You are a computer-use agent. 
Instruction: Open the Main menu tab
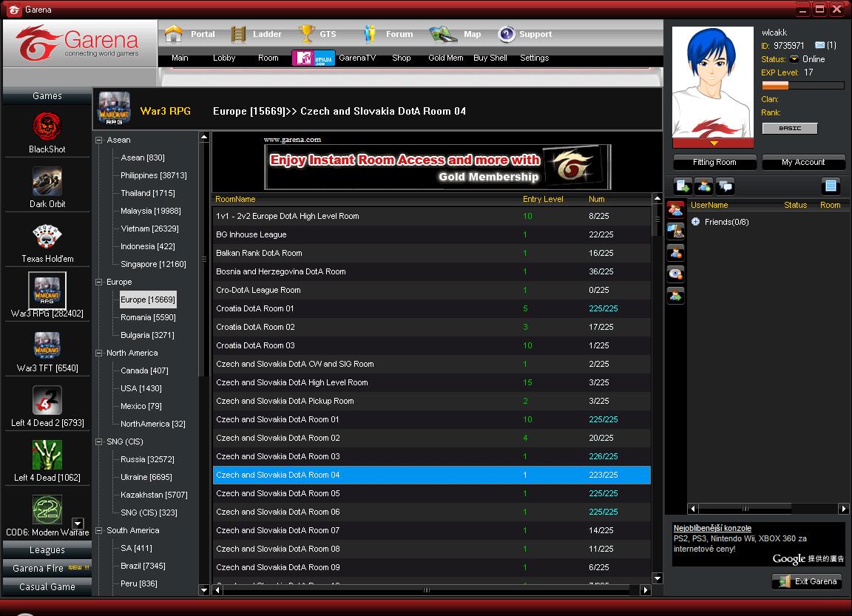tap(180, 58)
